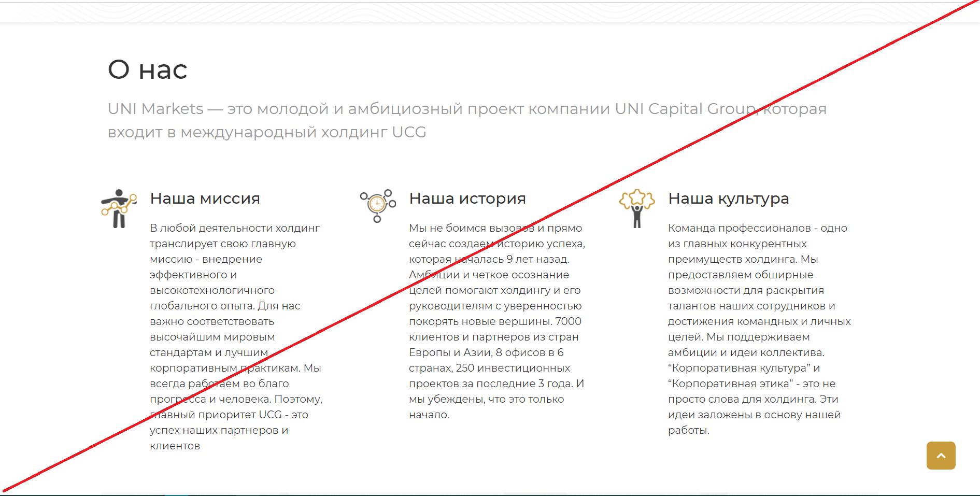
Task: Click the line "покорять новые вершины. 7000"
Action: [495, 321]
